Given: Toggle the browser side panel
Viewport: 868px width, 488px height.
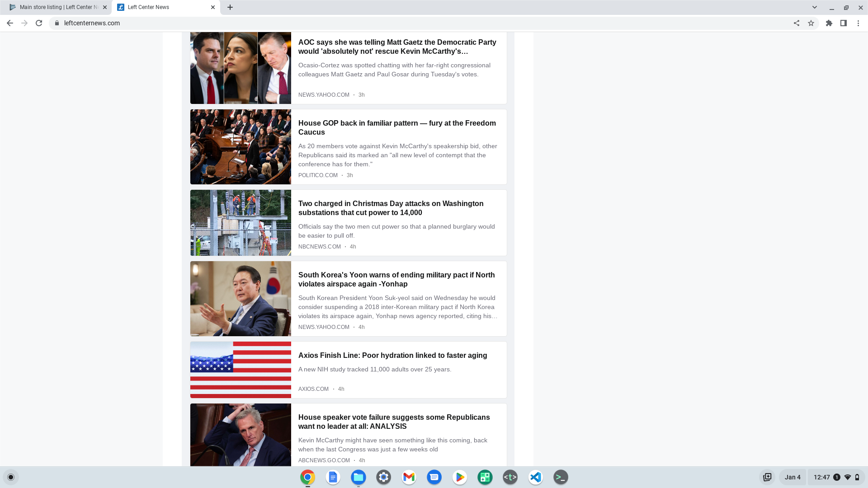Looking at the screenshot, I should click(x=844, y=23).
